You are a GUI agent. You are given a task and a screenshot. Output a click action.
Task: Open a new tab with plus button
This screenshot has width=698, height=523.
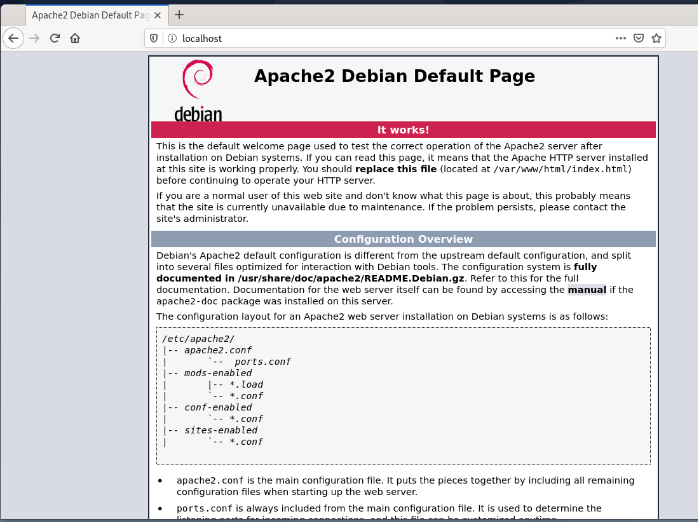pos(179,15)
